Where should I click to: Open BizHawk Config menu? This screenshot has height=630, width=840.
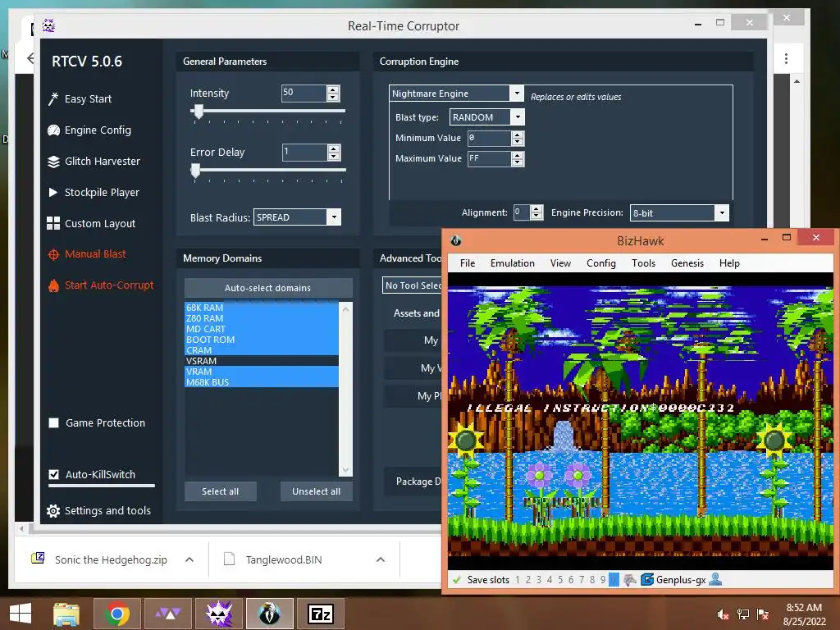[x=601, y=263]
